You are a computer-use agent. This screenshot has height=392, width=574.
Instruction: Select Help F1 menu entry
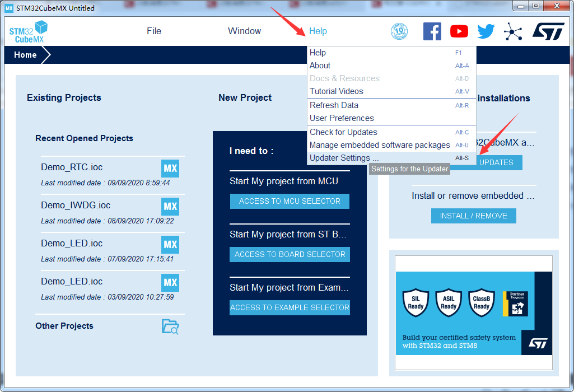pos(391,53)
